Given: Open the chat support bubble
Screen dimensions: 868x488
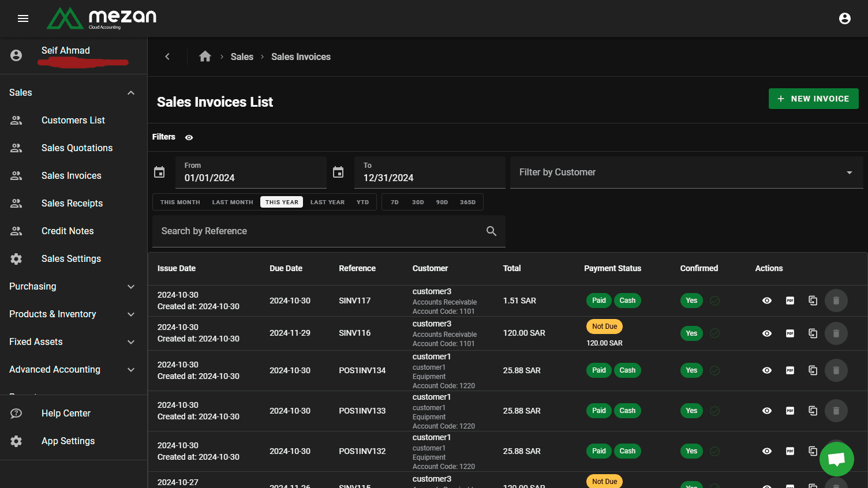Looking at the screenshot, I should (x=837, y=459).
